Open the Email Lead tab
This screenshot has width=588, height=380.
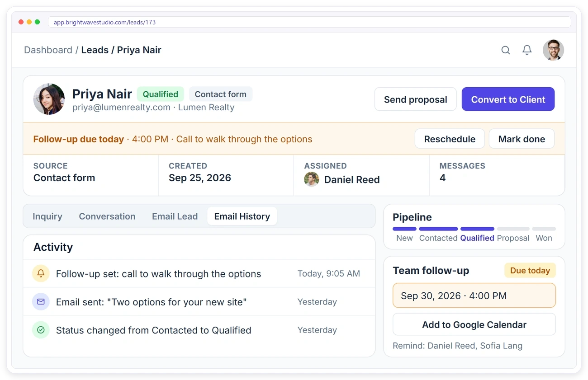[x=175, y=216]
